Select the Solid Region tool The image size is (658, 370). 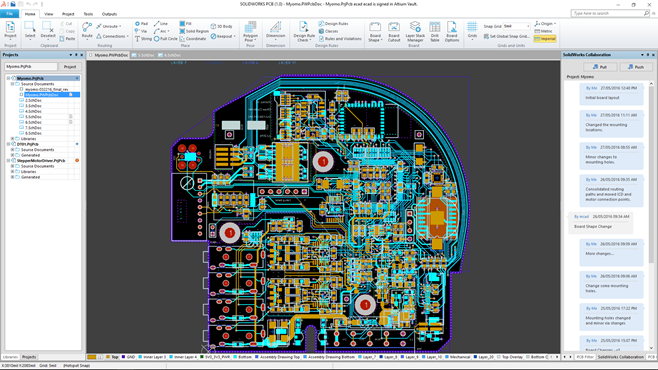[x=194, y=31]
